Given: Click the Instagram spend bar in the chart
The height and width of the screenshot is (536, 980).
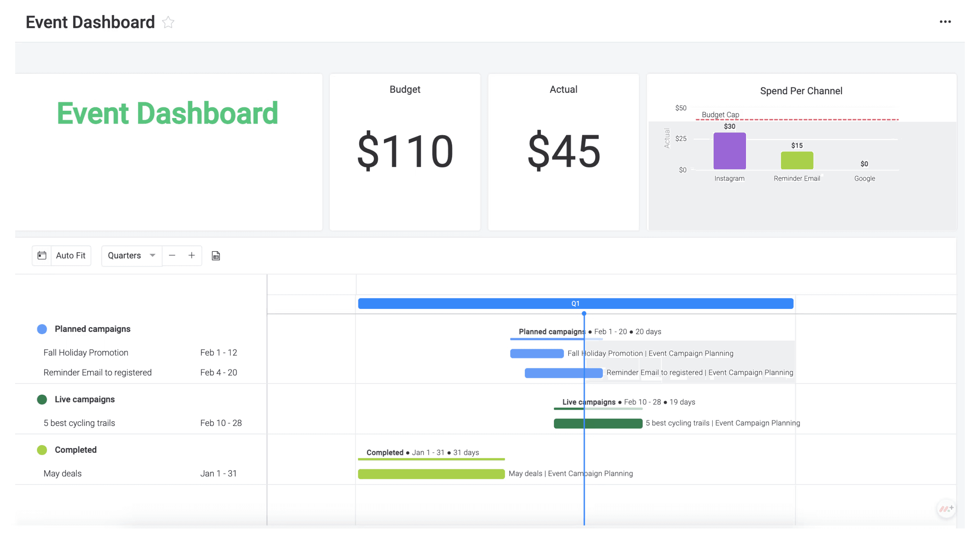Looking at the screenshot, I should point(729,151).
